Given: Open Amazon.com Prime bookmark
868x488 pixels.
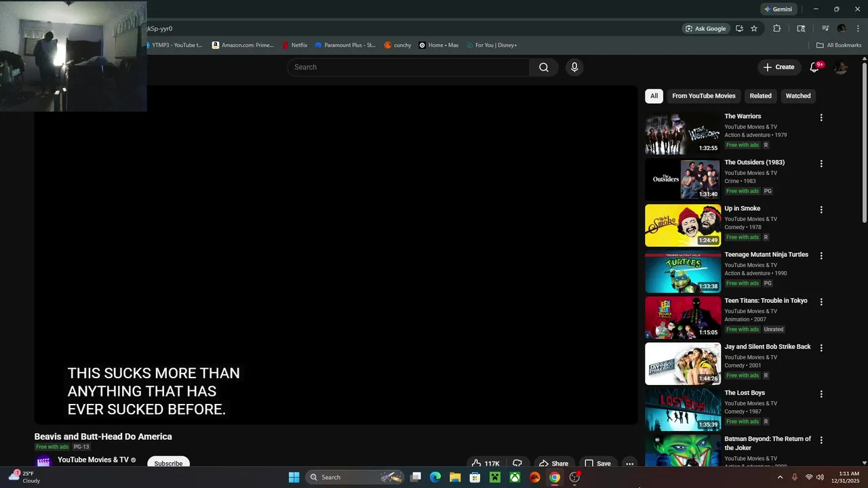Looking at the screenshot, I should [x=243, y=45].
